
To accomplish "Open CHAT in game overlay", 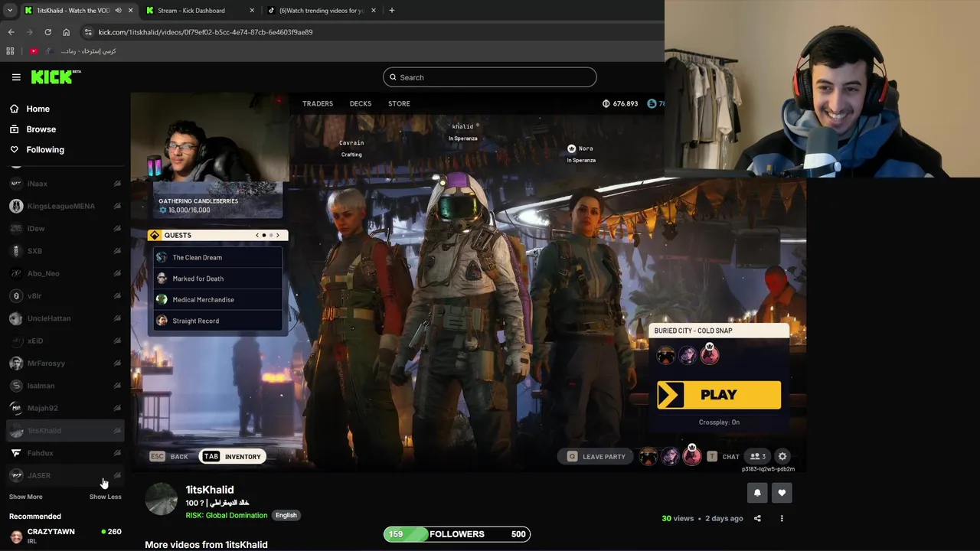I will 724,457.
